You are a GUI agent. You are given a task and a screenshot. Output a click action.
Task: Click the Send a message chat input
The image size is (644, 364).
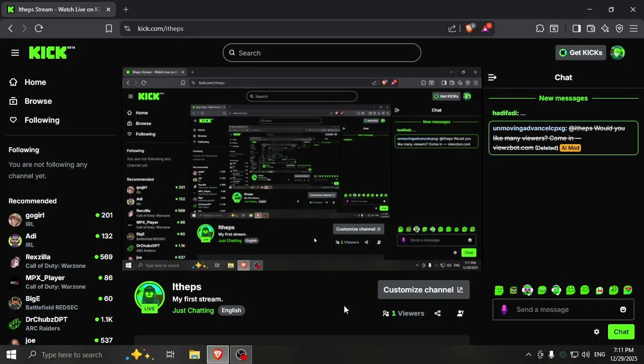tap(563, 309)
